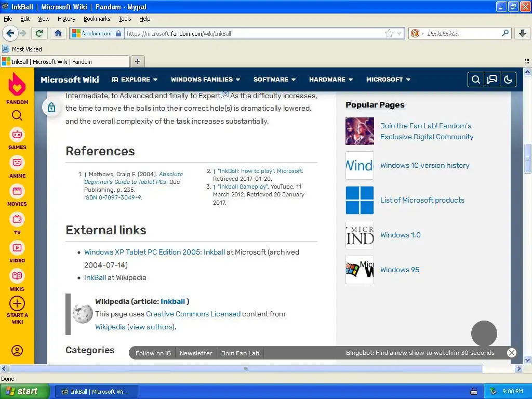Viewport: 532px width, 399px height.
Task: Open Inkball Gameplay YouTube reference link
Action: [243, 187]
